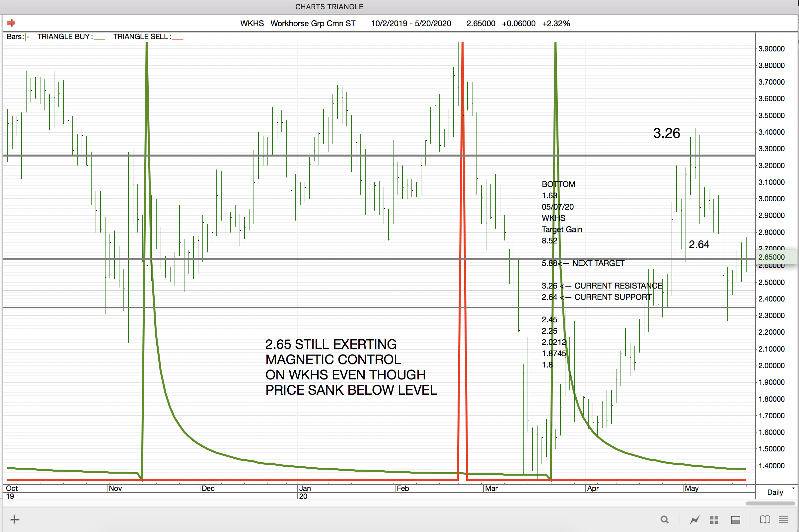Click the date range 10/2/2019 - 5/20/2020

411,24
